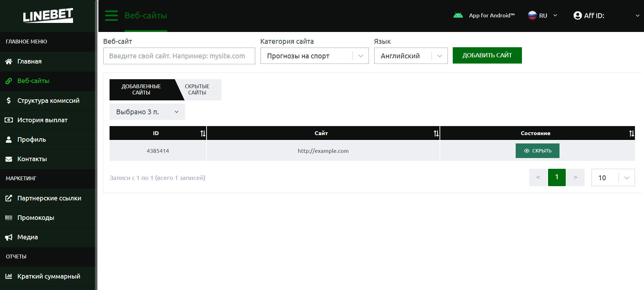The image size is (644, 290).
Task: Click the megaphone icon beside Медиа
Action: pos(9,237)
